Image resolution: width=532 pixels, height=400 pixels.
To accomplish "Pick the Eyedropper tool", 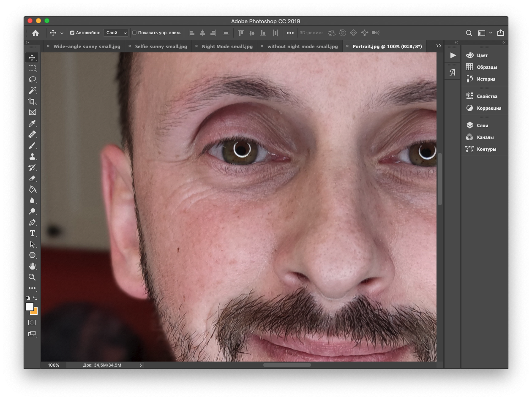I will pos(32,124).
